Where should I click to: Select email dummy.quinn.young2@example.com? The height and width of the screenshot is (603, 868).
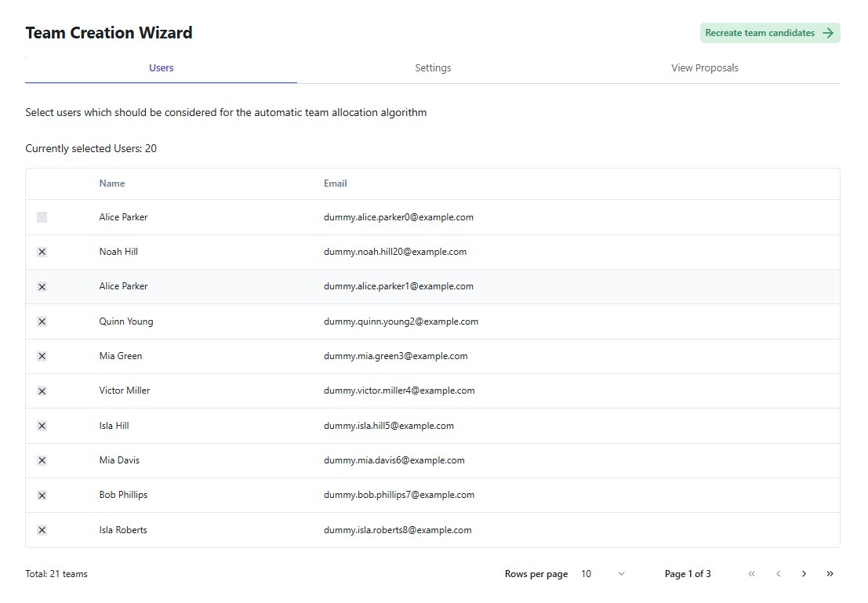401,321
